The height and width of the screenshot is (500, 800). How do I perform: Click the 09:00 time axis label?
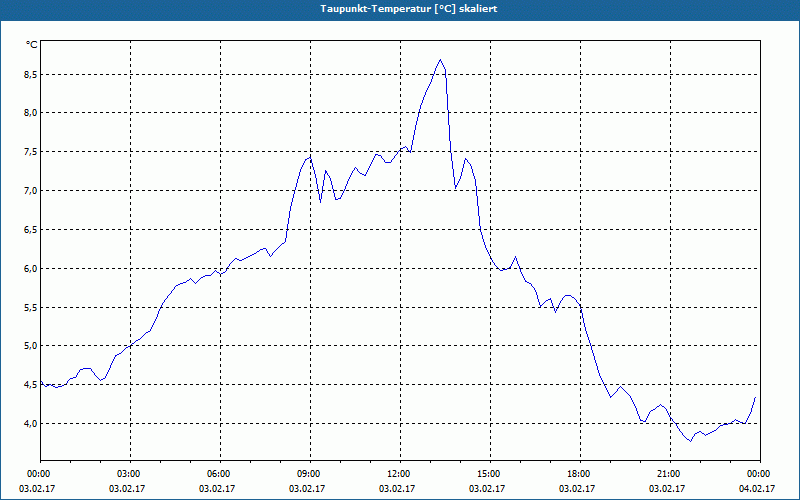310,474
